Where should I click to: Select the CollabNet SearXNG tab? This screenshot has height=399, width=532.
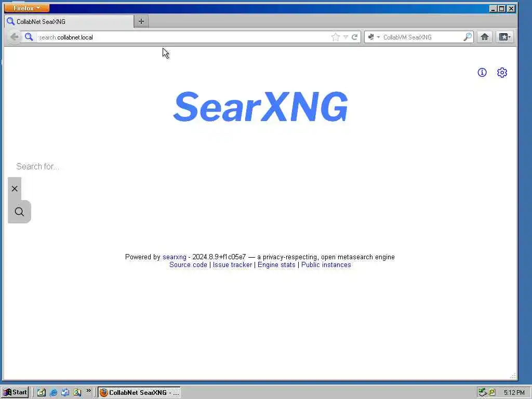pyautogui.click(x=69, y=21)
